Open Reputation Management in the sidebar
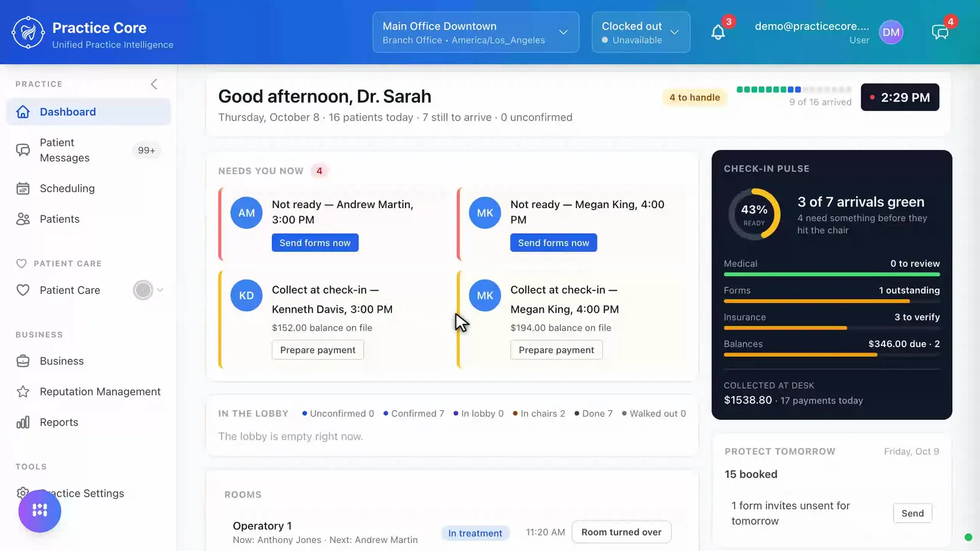Screen dimensions: 980x551 [x=88, y=392]
